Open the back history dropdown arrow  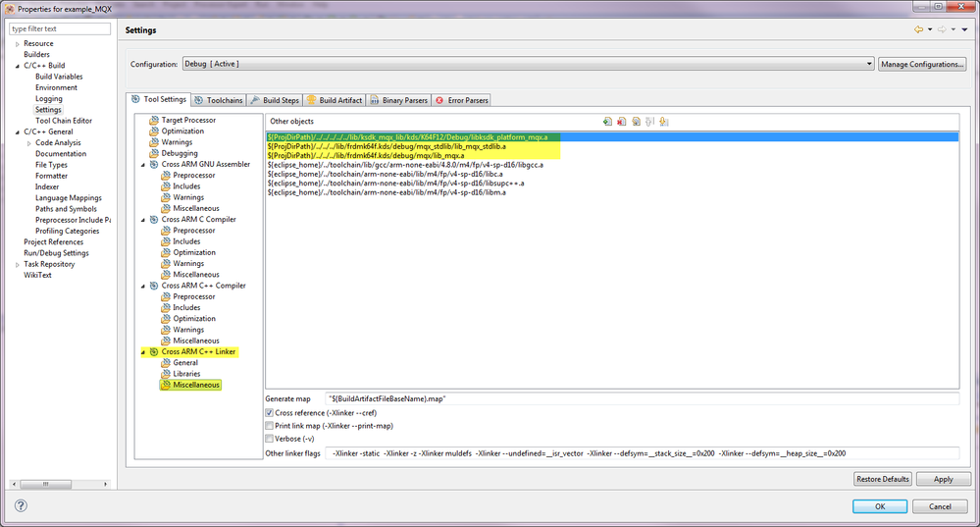coord(930,29)
